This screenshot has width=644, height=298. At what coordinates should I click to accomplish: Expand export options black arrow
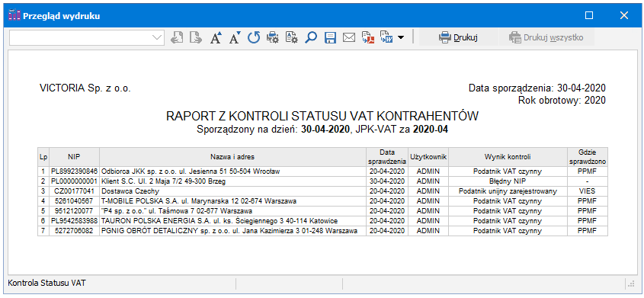(x=400, y=38)
